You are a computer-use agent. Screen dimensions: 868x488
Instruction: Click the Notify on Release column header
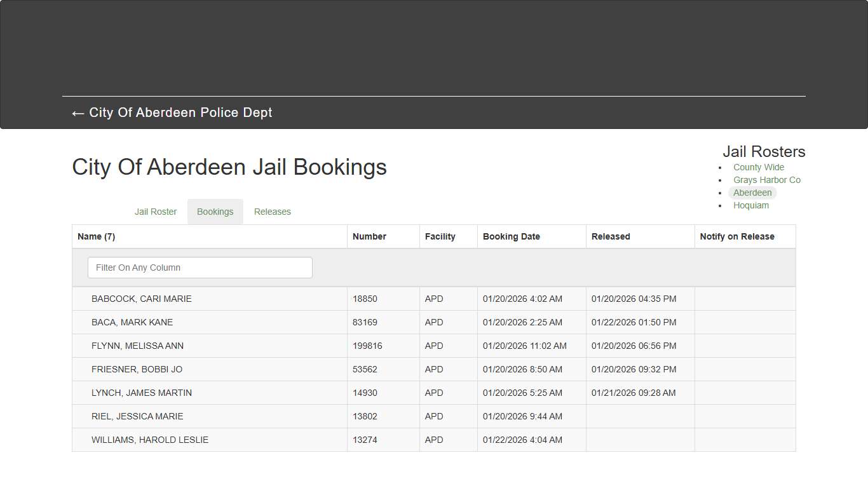coord(736,236)
